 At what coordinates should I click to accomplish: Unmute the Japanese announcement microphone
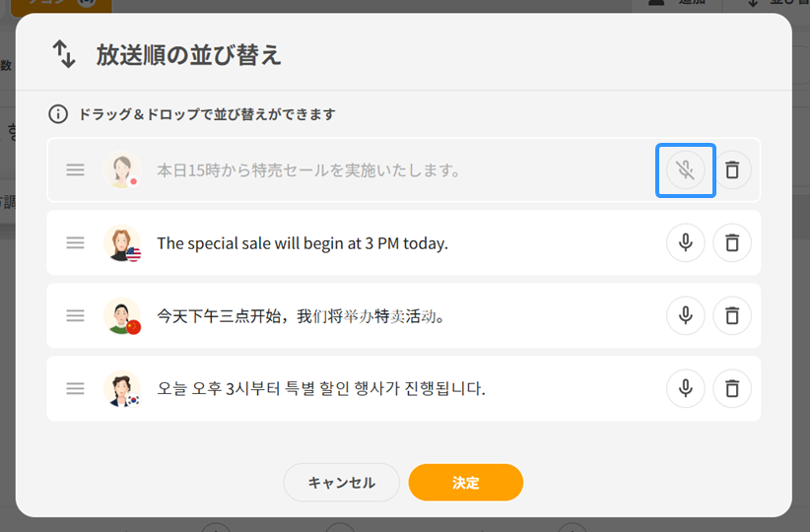tap(686, 170)
